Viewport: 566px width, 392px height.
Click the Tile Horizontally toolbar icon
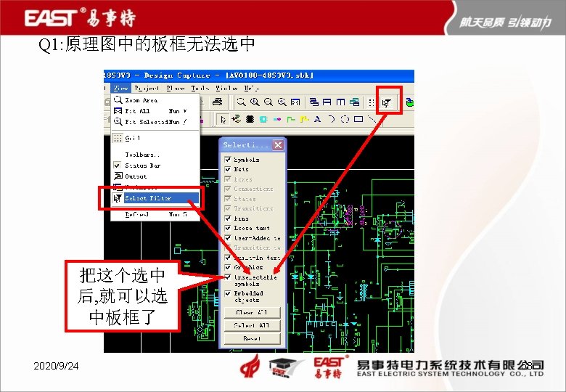pos(327,102)
